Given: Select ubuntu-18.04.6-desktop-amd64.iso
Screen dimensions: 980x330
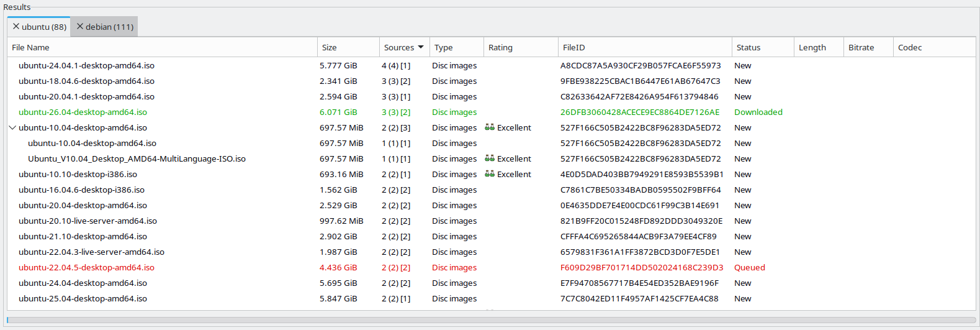Looking at the screenshot, I should tap(86, 81).
